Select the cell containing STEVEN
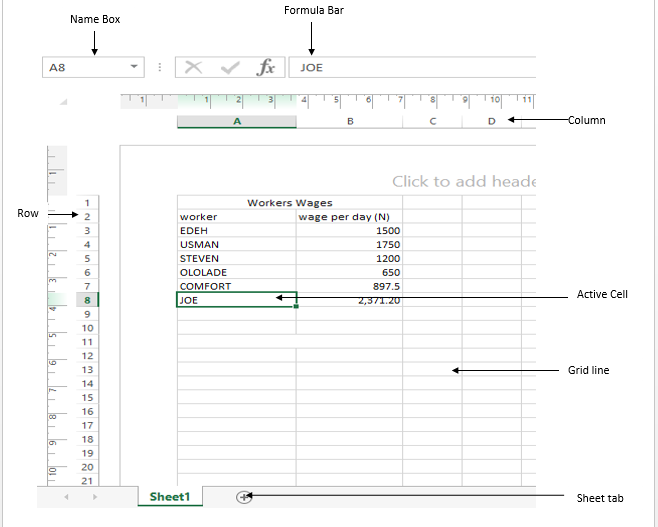The width and height of the screenshot is (658, 527). pyautogui.click(x=237, y=258)
